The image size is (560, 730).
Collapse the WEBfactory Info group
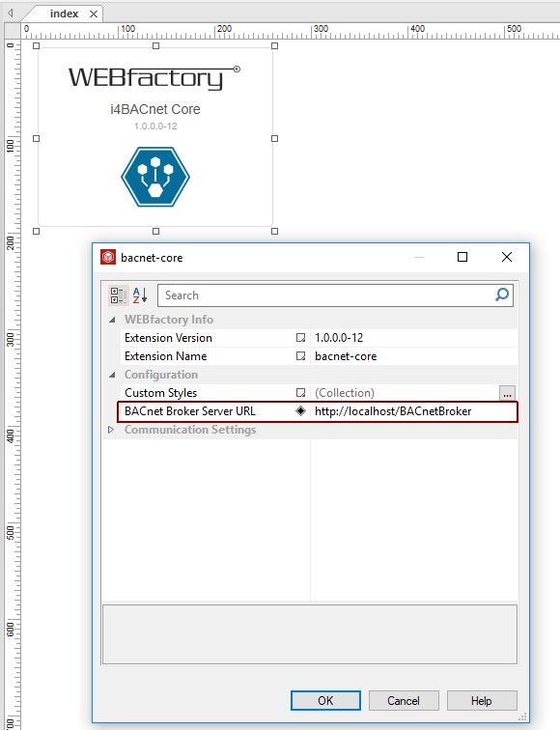pos(112,320)
